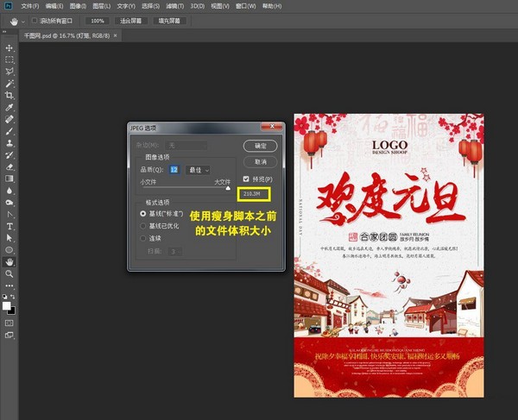The image size is (518, 420).
Task: Enable 滚动所有窗口 checkbox
Action: (x=34, y=20)
